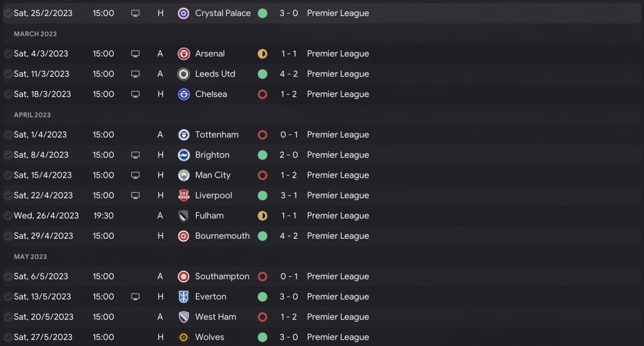
Task: Click the Arsenal club badge icon
Action: pos(184,54)
